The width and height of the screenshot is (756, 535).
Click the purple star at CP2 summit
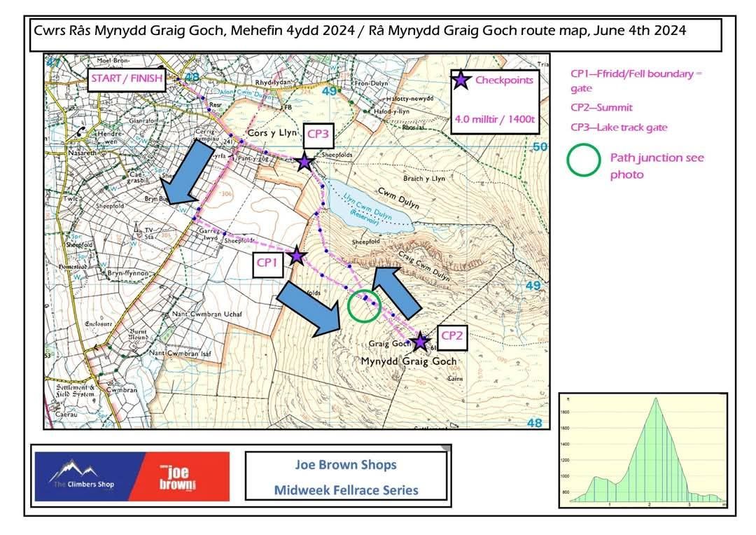coord(419,342)
